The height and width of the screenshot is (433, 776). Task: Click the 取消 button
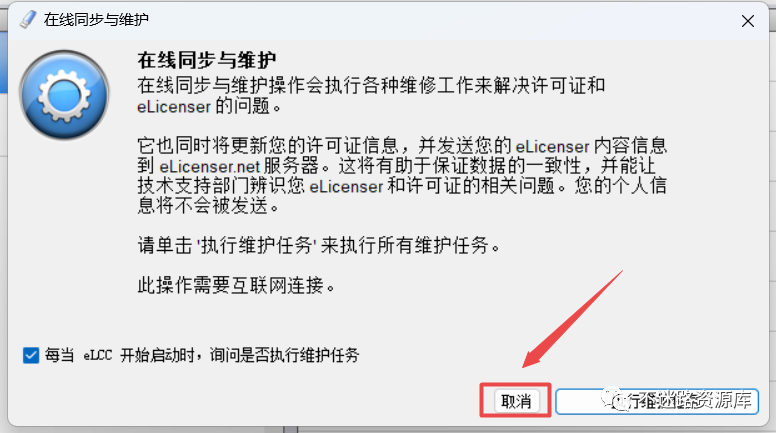coord(515,400)
